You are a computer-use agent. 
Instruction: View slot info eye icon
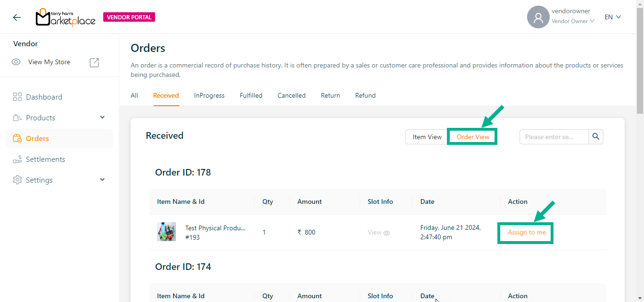click(387, 233)
